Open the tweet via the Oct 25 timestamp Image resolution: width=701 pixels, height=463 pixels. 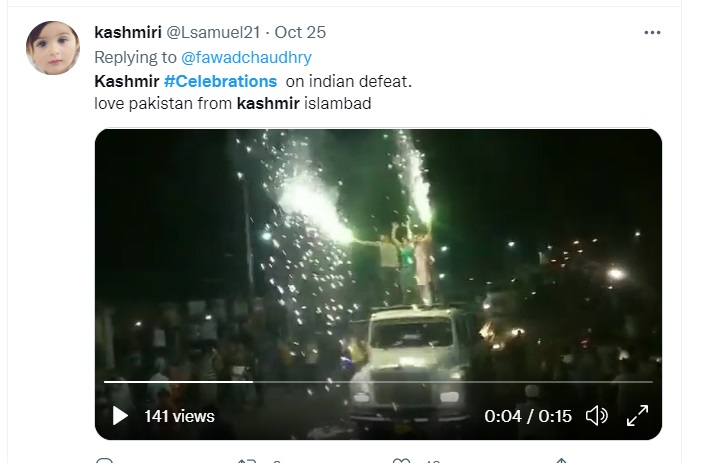(x=304, y=33)
